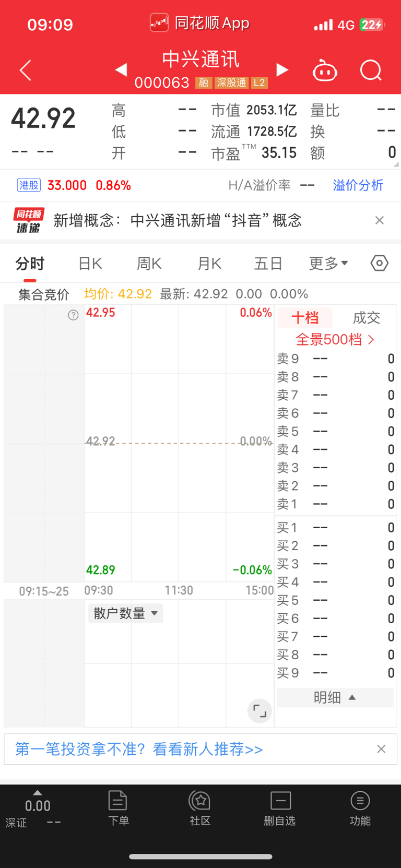Tap 删自选 remove from watchlist icon
This screenshot has width=401, height=868.
click(280, 808)
